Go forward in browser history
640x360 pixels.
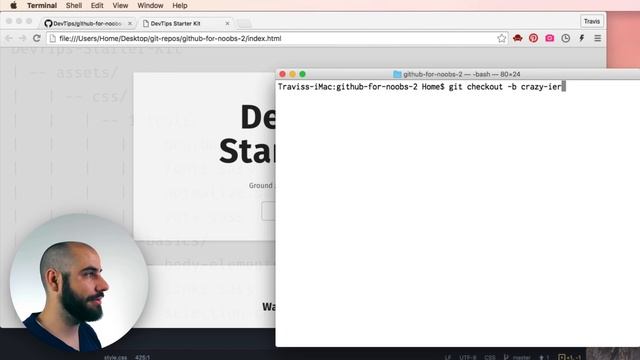[x=22, y=38]
